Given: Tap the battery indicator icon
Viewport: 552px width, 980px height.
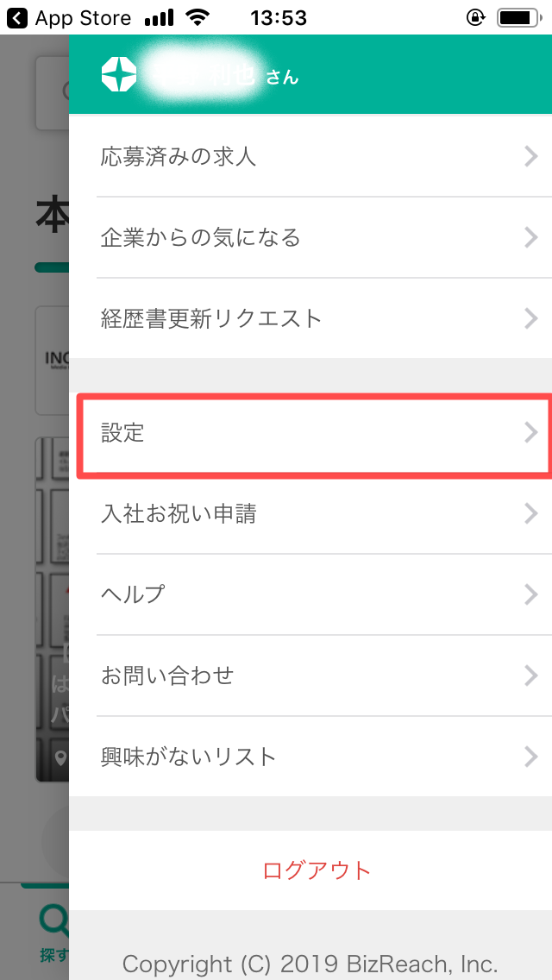Looking at the screenshot, I should pyautogui.click(x=520, y=18).
